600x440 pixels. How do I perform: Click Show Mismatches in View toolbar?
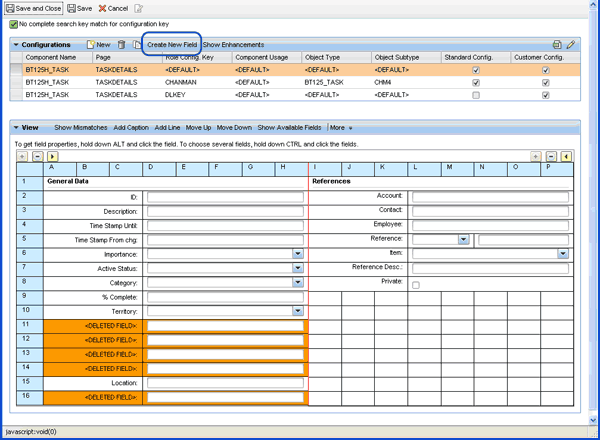coord(81,128)
